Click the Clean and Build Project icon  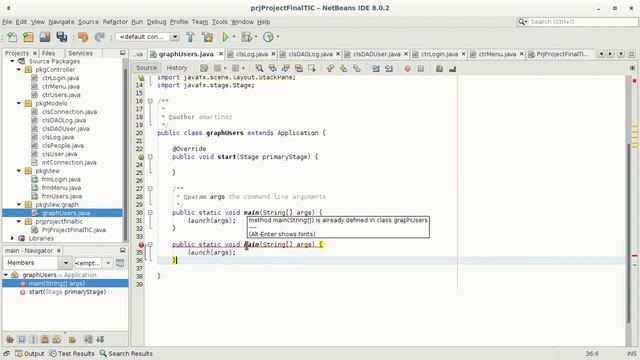point(207,37)
